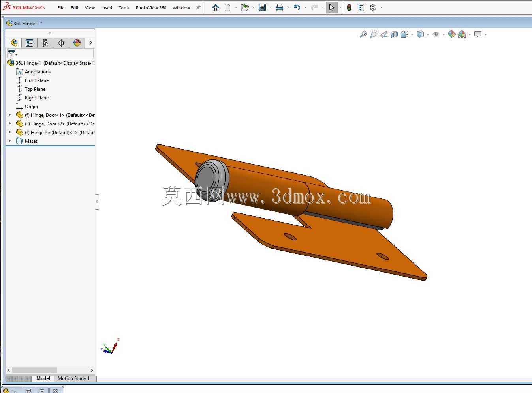
Task: Select Annotations in the tree
Action: point(38,72)
